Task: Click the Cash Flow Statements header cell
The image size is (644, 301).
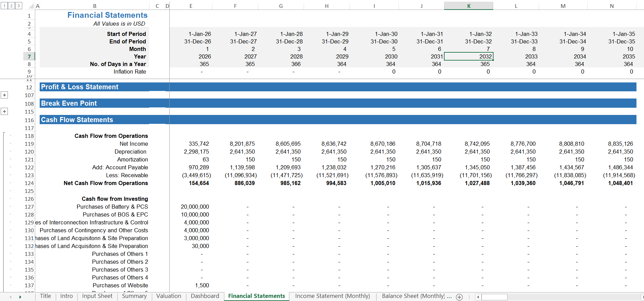Action: [x=94, y=120]
